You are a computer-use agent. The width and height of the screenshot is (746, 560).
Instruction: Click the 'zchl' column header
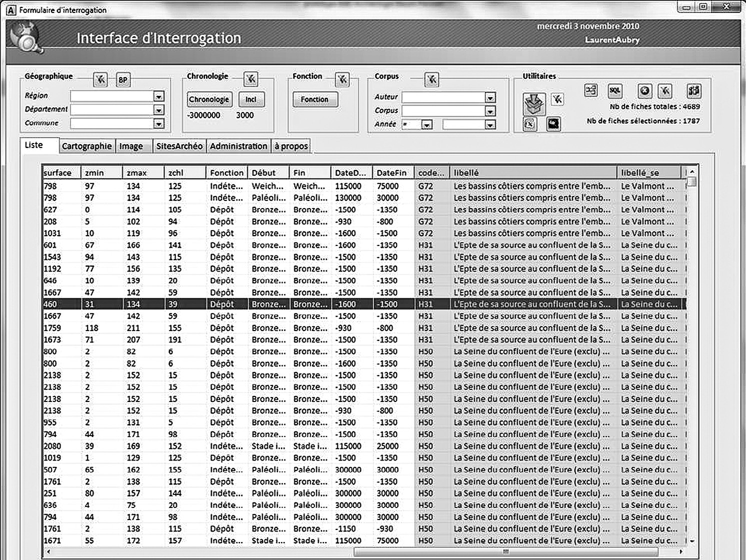point(185,172)
